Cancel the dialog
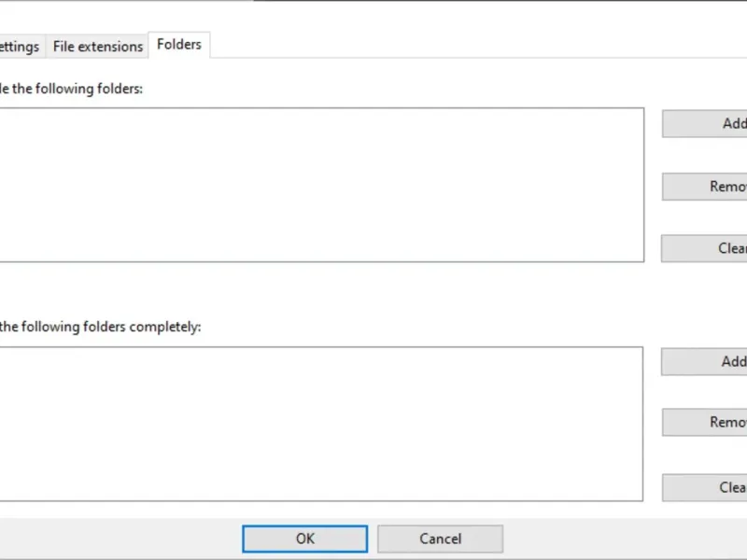The image size is (747, 560). point(440,539)
